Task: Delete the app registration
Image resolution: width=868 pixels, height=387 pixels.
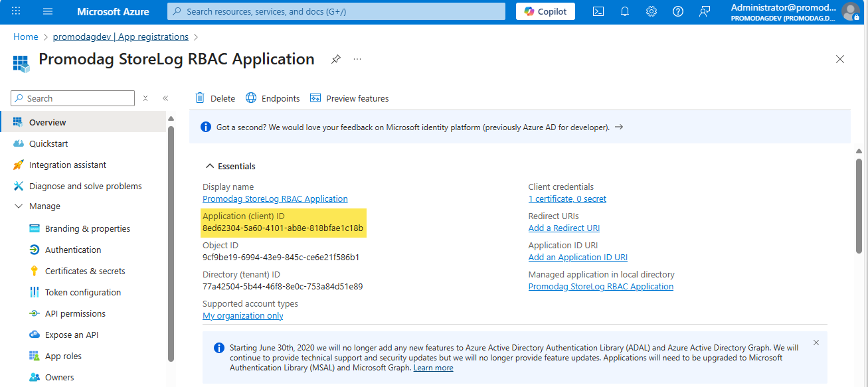Action: pyautogui.click(x=215, y=98)
